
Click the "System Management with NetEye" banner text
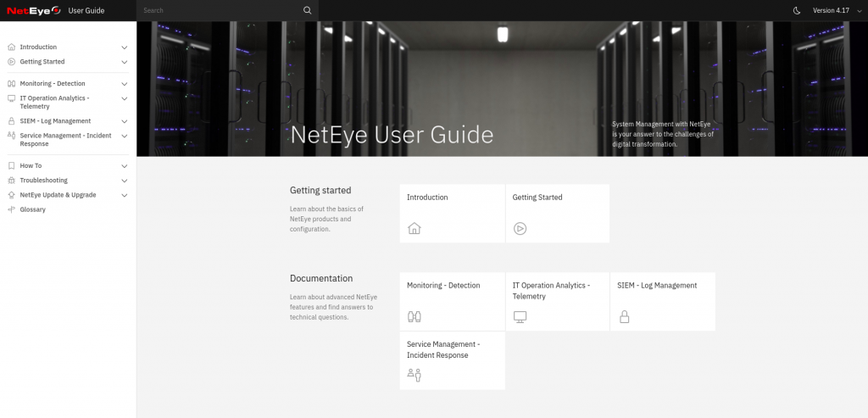(x=663, y=134)
